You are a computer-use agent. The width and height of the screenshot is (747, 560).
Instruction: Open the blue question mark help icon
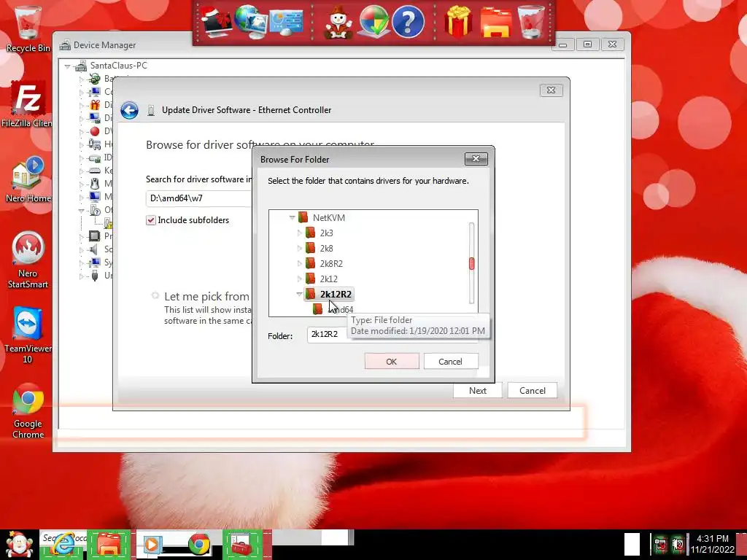pos(408,21)
